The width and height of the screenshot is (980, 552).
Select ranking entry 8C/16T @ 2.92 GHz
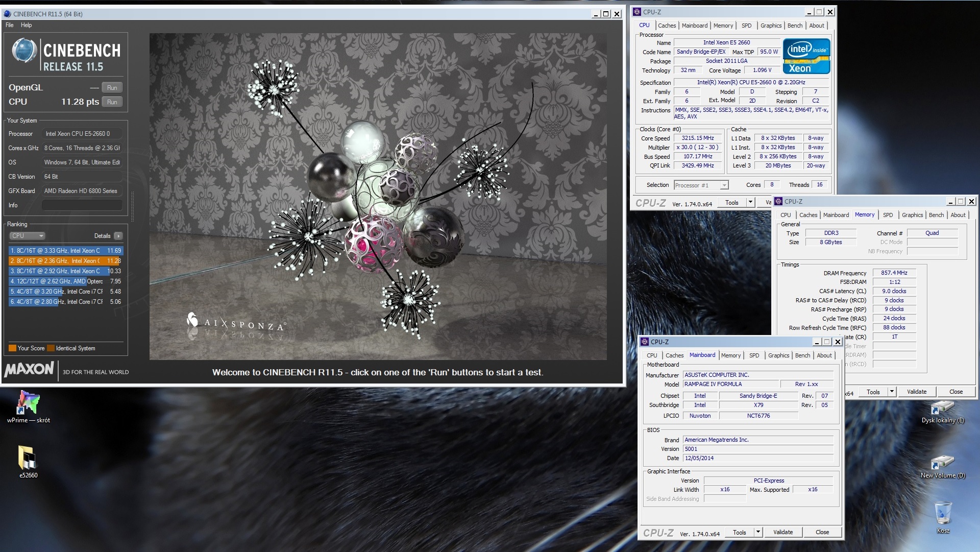click(x=66, y=271)
